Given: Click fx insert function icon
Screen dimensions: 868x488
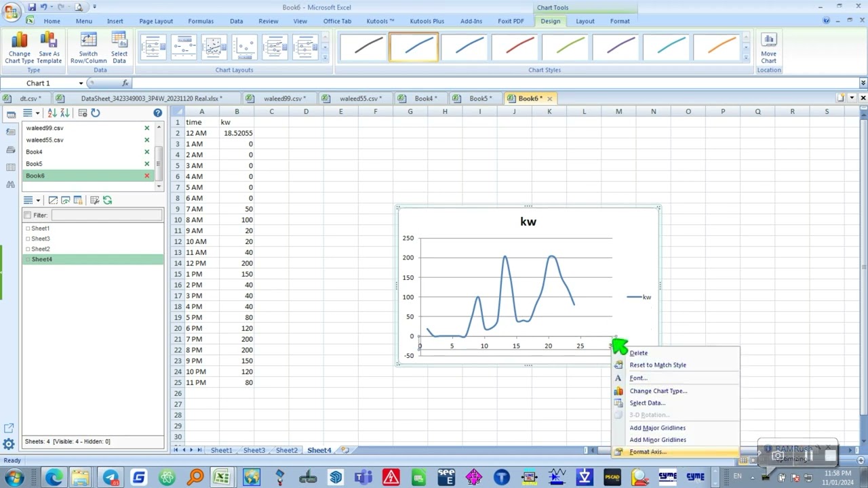Looking at the screenshot, I should coord(125,83).
